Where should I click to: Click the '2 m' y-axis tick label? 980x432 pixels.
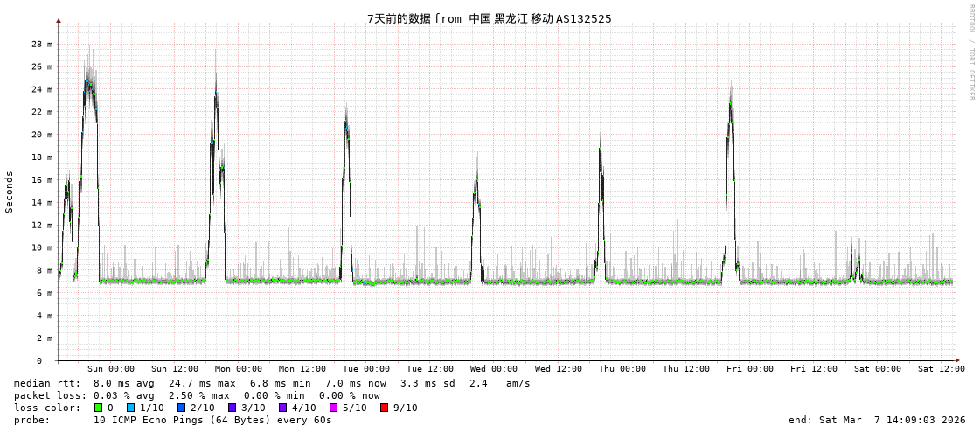pos(46,338)
